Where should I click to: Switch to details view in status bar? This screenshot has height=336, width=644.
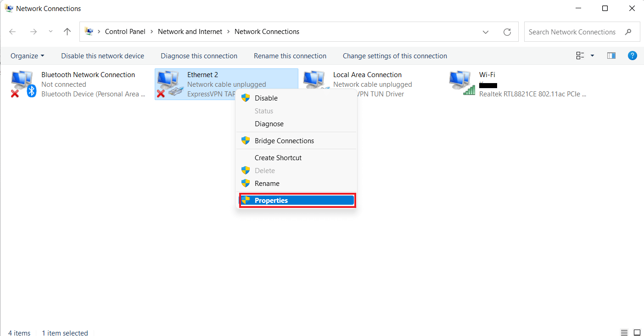[624, 332]
